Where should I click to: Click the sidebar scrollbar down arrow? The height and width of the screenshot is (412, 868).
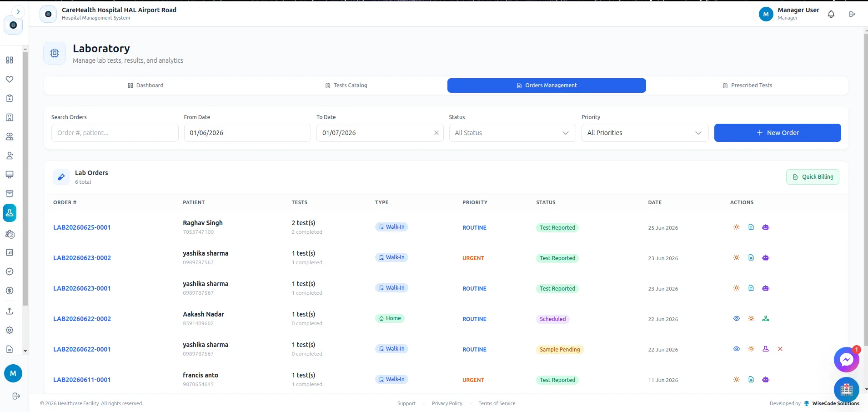pos(25,351)
